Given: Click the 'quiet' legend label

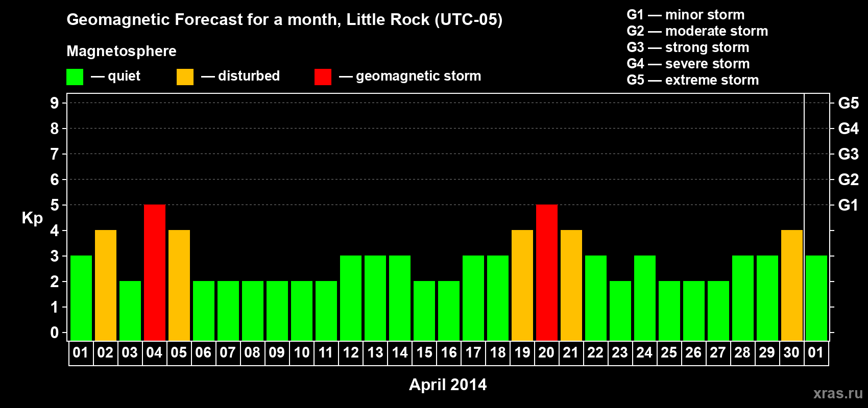Looking at the screenshot, I should 124,76.
